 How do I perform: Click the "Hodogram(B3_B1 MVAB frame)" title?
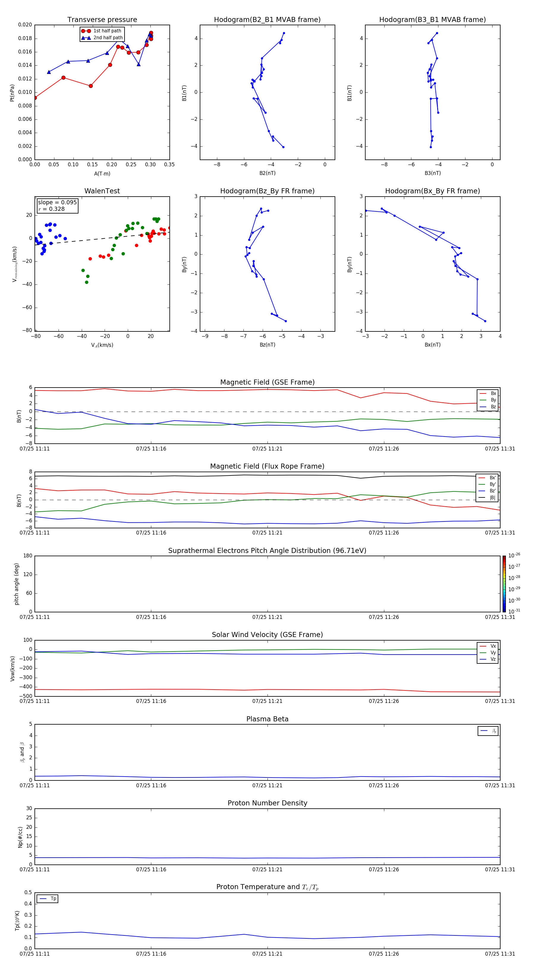point(432,20)
